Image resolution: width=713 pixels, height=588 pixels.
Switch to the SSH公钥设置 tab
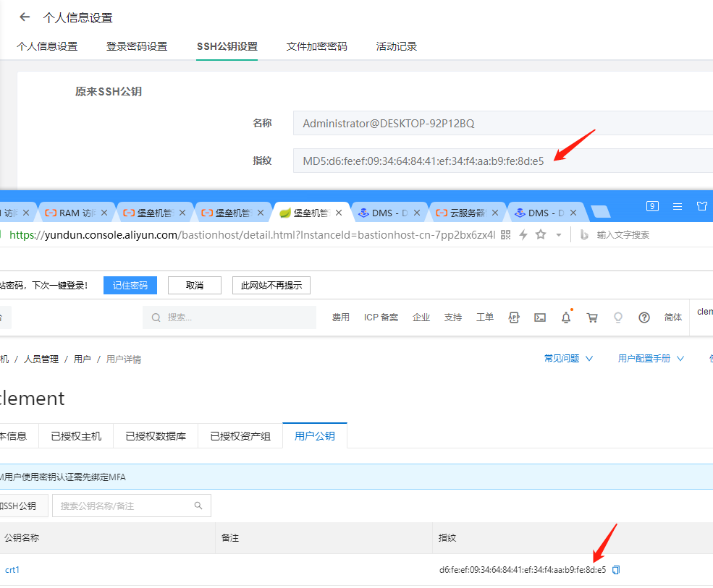[x=227, y=46]
